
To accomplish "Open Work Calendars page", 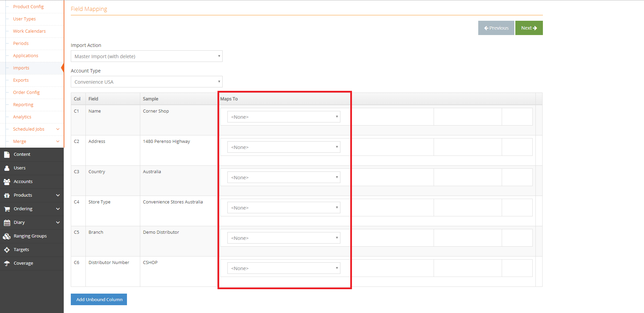I will click(x=29, y=31).
